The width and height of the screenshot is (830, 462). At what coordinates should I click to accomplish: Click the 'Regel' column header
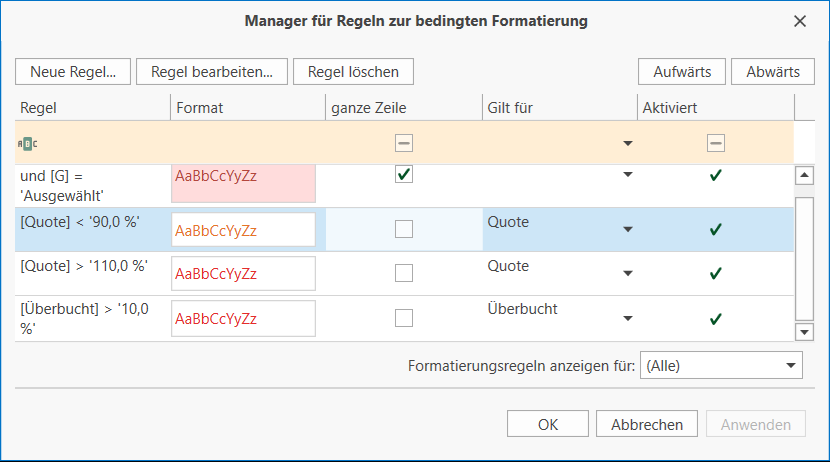tap(92, 107)
